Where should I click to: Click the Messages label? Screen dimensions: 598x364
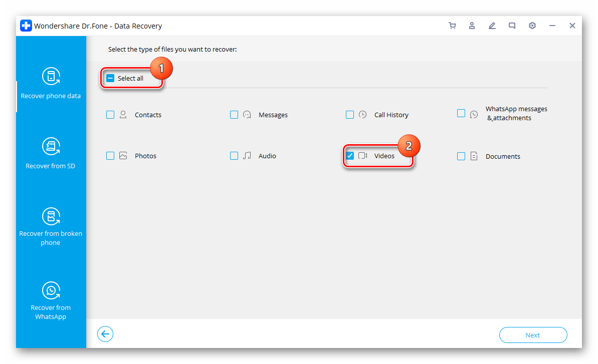click(273, 115)
